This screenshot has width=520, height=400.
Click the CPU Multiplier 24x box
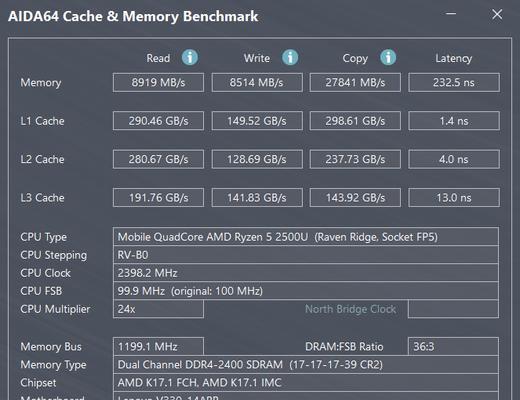click(158, 309)
